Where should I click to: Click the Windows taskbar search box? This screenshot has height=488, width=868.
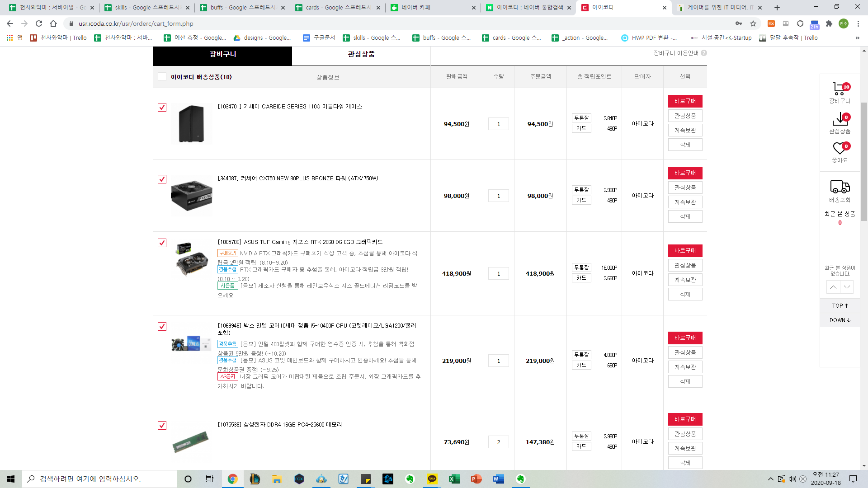[99, 479]
